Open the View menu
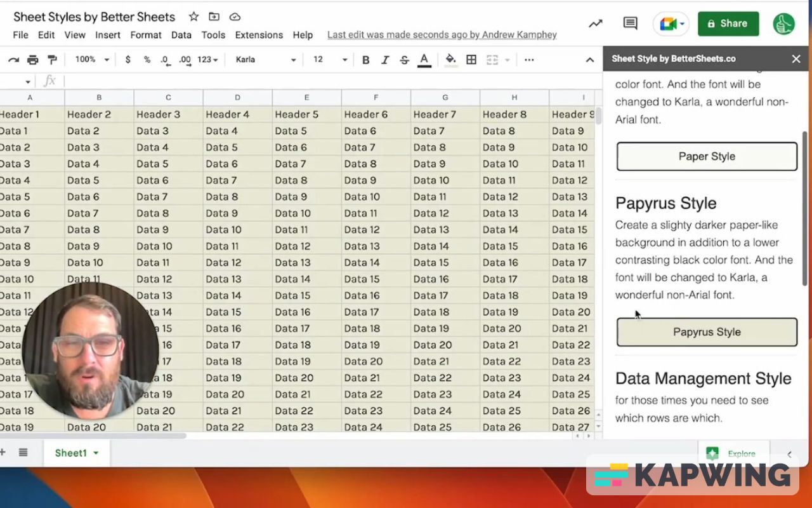812x508 pixels. pyautogui.click(x=75, y=35)
